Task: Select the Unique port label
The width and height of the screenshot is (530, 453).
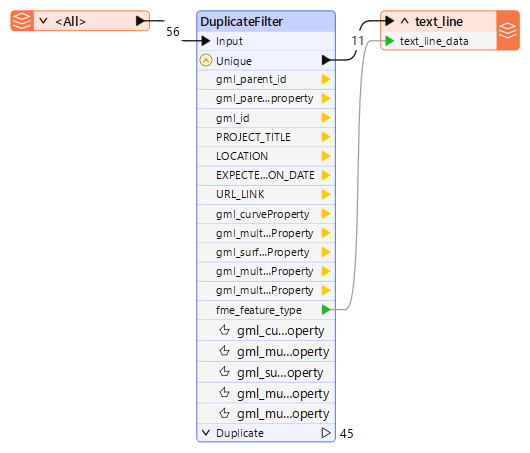Action: click(x=234, y=61)
